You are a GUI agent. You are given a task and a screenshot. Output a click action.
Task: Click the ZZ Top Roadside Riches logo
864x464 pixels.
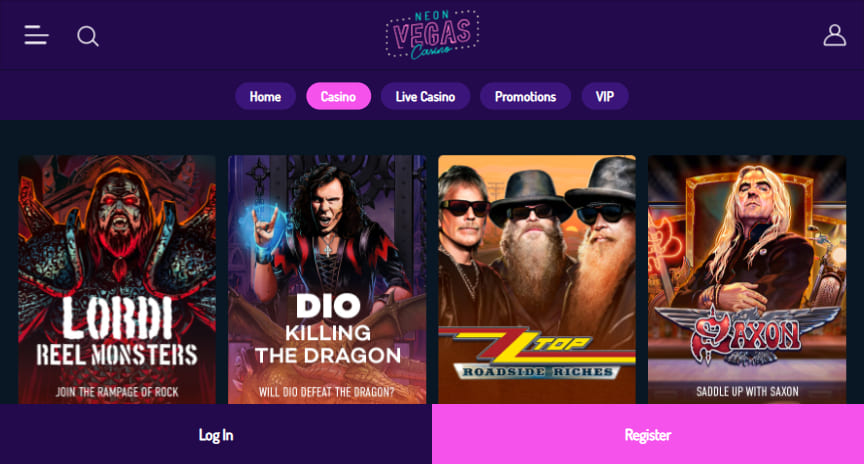coord(537,353)
